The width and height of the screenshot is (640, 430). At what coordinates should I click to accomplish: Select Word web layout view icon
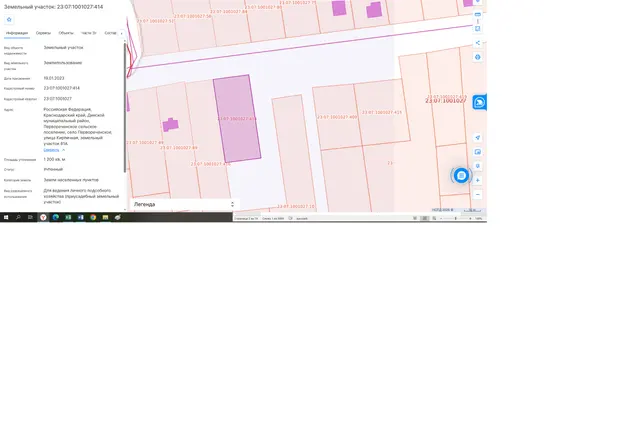tap(434, 219)
